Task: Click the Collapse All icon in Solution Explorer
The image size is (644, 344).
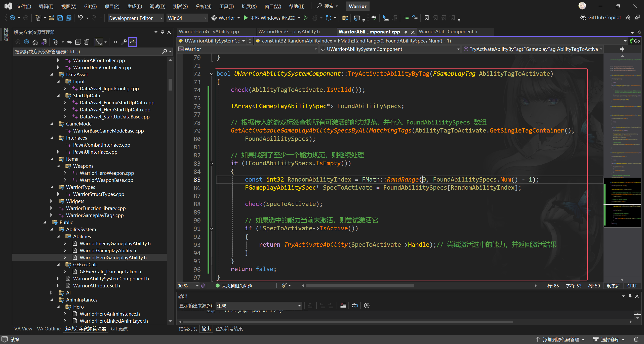Action: pos(78,42)
